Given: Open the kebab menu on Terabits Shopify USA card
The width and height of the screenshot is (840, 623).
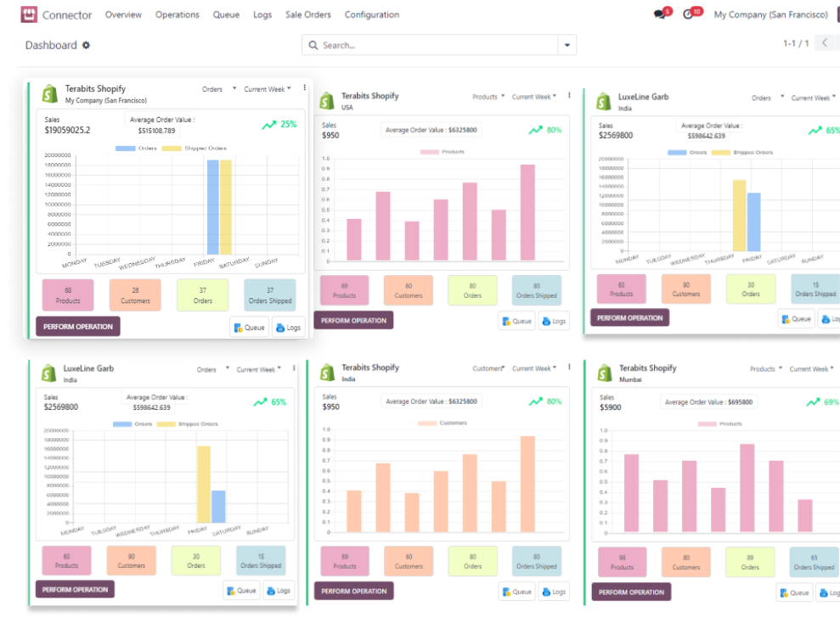Looking at the screenshot, I should point(569,95).
